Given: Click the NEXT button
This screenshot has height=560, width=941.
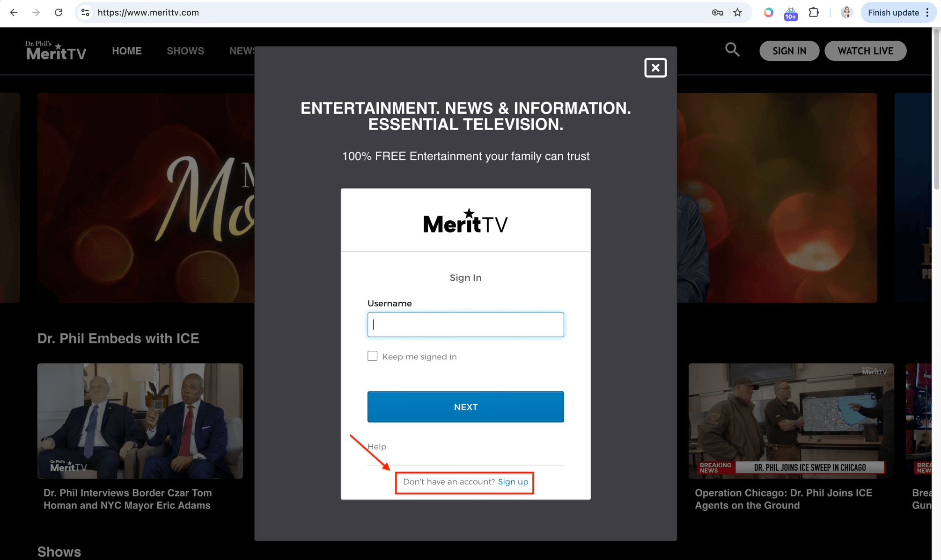Looking at the screenshot, I should pos(465,407).
